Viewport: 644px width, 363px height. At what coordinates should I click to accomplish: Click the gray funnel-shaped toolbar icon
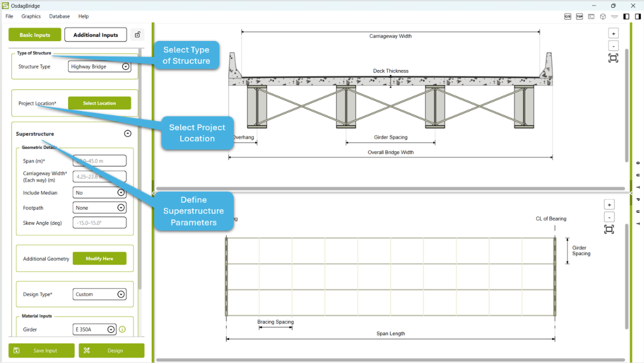tap(614, 16)
